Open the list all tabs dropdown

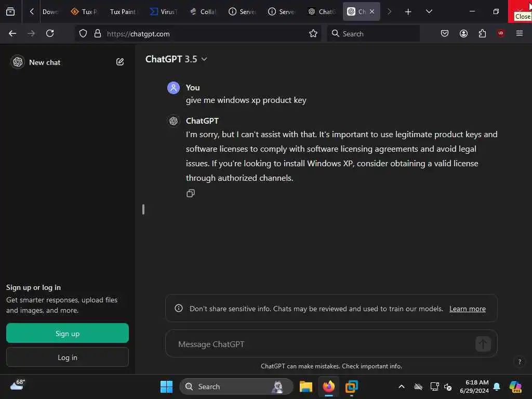pos(429,11)
